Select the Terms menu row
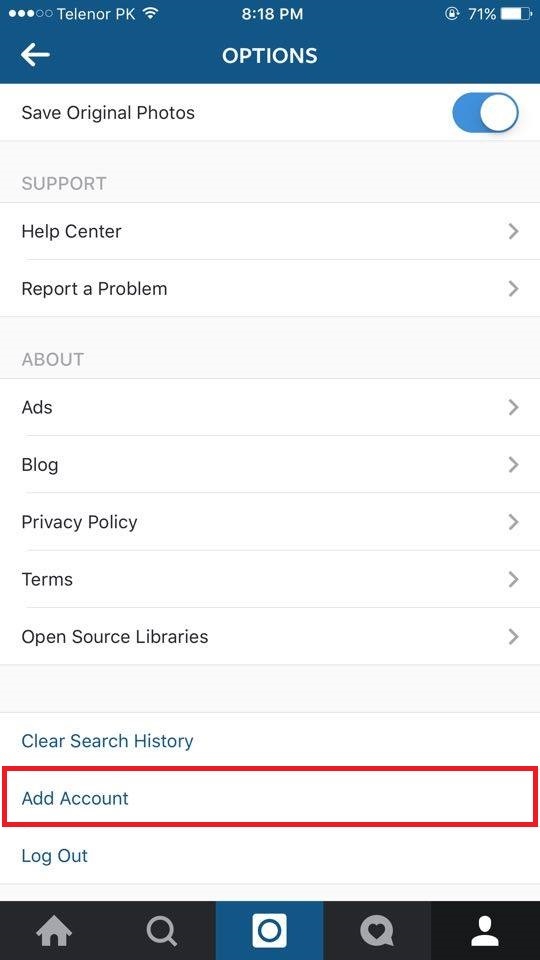Image resolution: width=540 pixels, height=960 pixels. tap(270, 579)
